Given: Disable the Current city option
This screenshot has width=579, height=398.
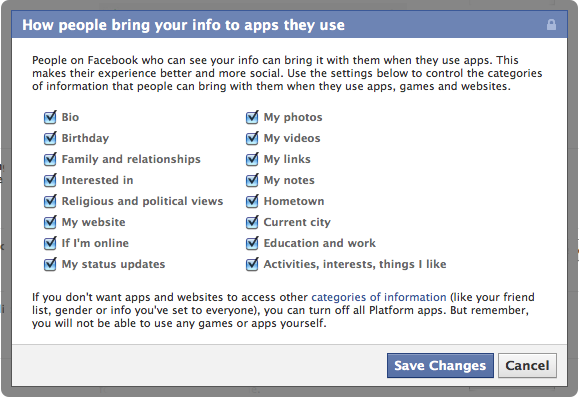Looking at the screenshot, I should pyautogui.click(x=252, y=223).
